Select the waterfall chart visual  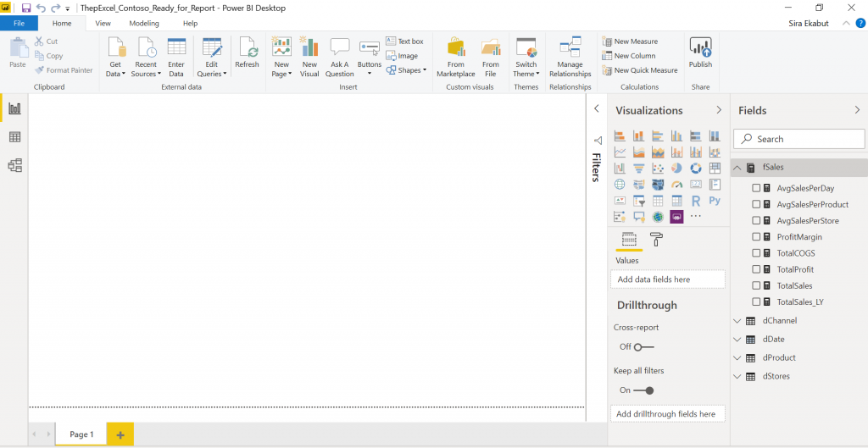pos(620,168)
